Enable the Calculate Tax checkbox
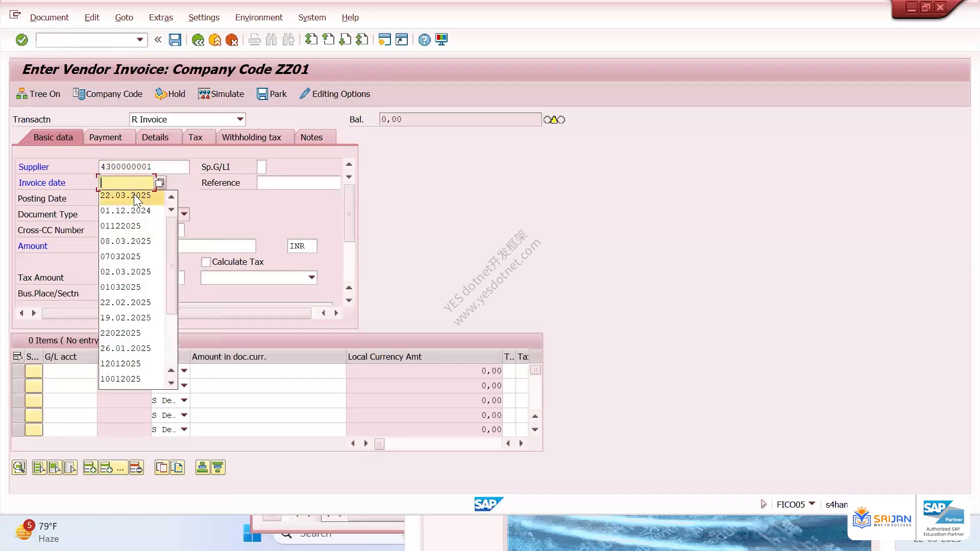The width and height of the screenshot is (980, 551). (x=206, y=262)
